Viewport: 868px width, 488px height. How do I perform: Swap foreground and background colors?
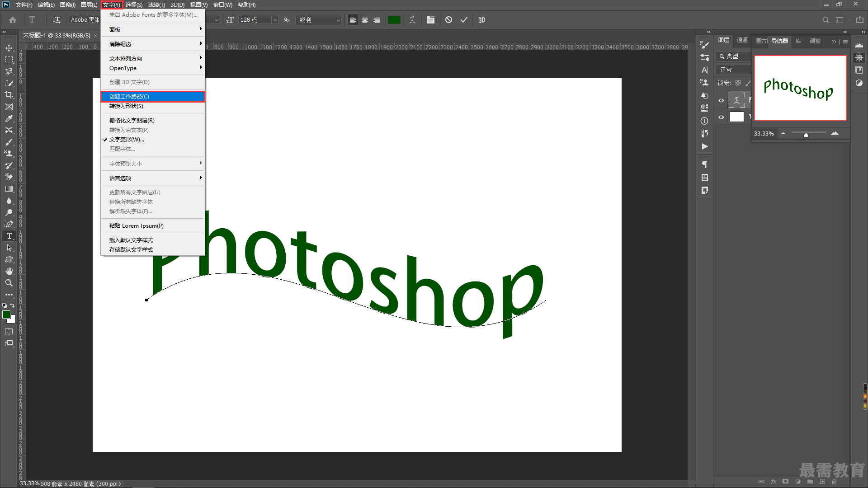[x=13, y=305]
